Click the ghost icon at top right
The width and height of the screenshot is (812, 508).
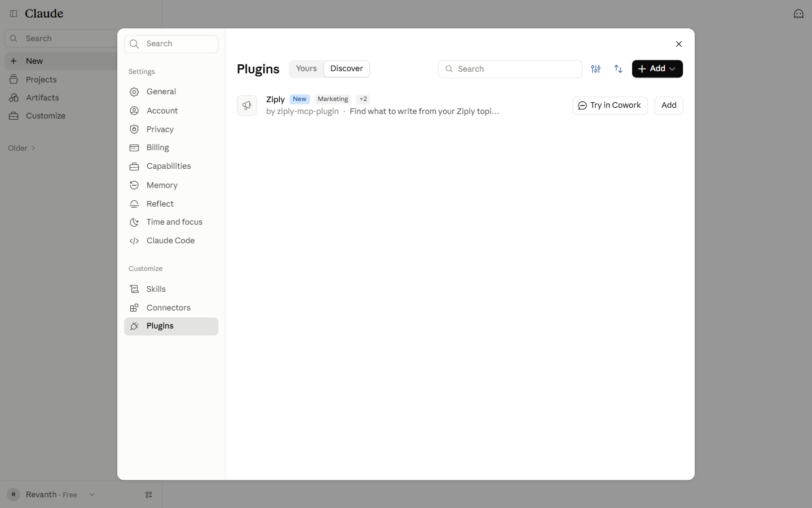point(798,14)
